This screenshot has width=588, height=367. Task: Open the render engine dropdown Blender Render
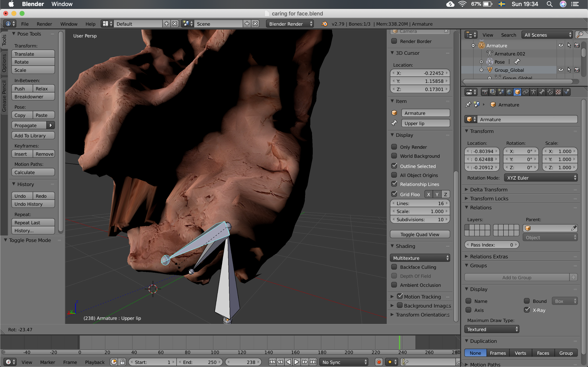pyautogui.click(x=290, y=24)
